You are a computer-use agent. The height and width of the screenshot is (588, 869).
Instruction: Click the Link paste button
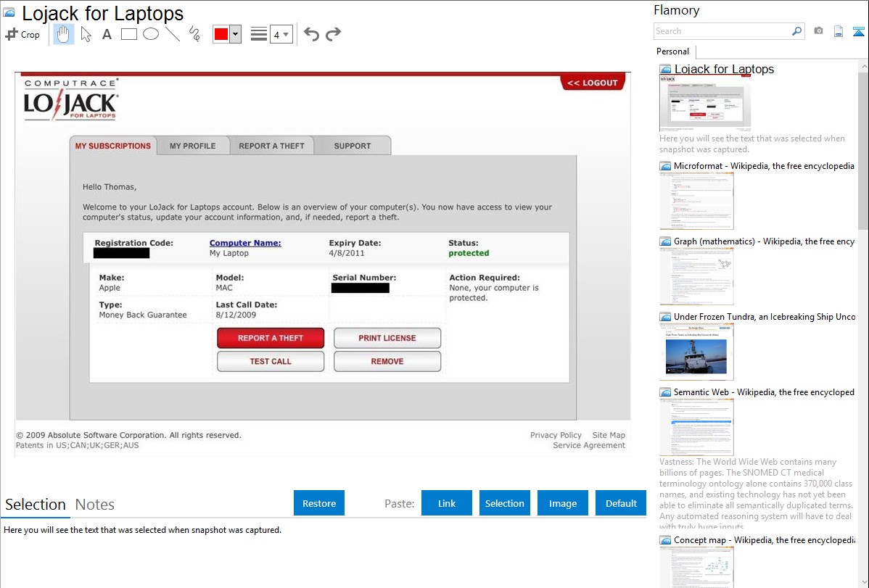(x=447, y=503)
